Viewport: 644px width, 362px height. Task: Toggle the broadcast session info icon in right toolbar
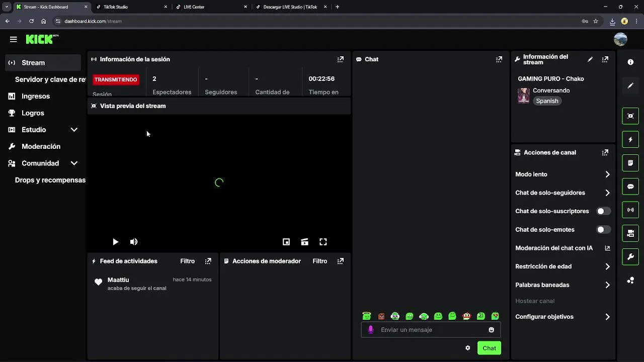click(630, 210)
